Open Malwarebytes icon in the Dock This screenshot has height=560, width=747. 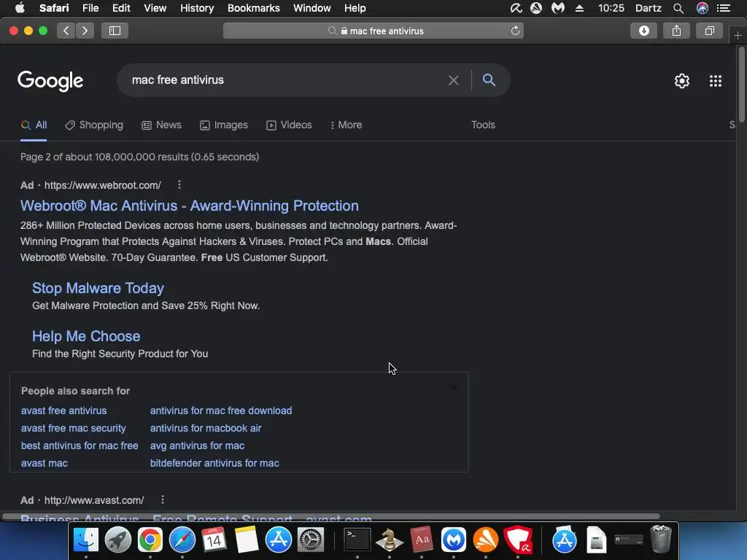(x=454, y=540)
